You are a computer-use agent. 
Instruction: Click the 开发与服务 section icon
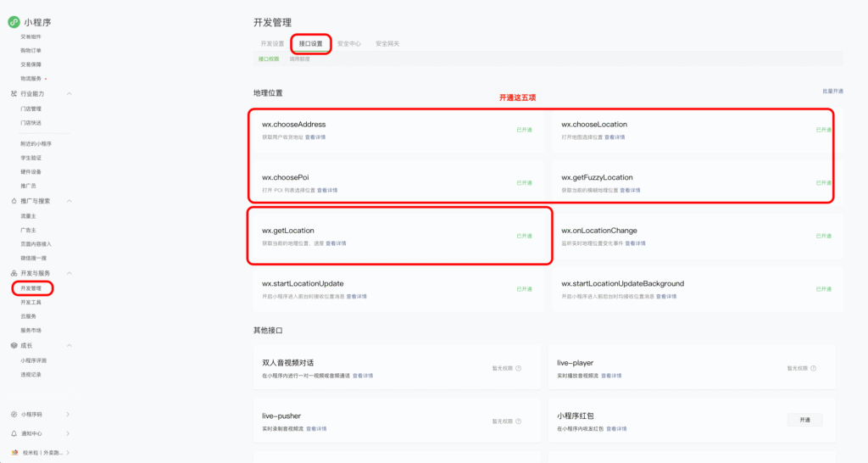coord(14,273)
